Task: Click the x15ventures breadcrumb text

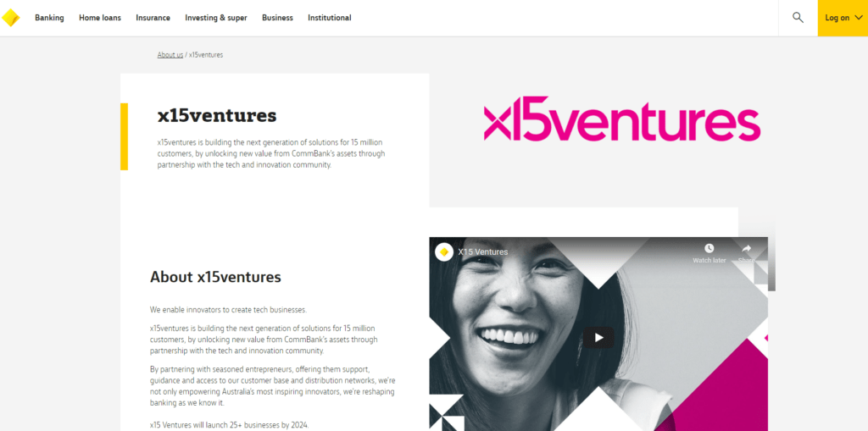Action: point(206,55)
